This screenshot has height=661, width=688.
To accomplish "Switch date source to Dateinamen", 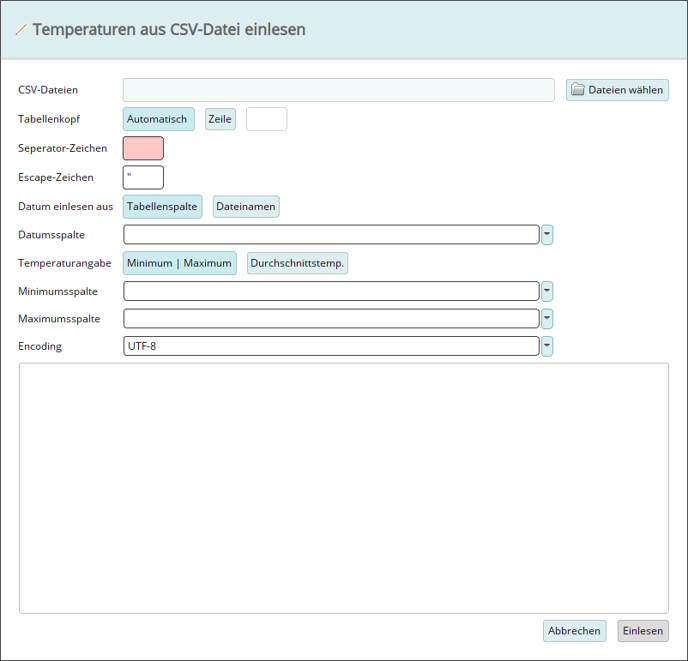I will (246, 206).
